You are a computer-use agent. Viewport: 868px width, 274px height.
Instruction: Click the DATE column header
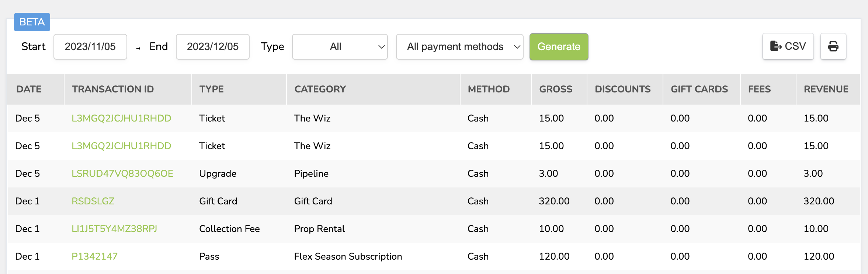tap(29, 89)
